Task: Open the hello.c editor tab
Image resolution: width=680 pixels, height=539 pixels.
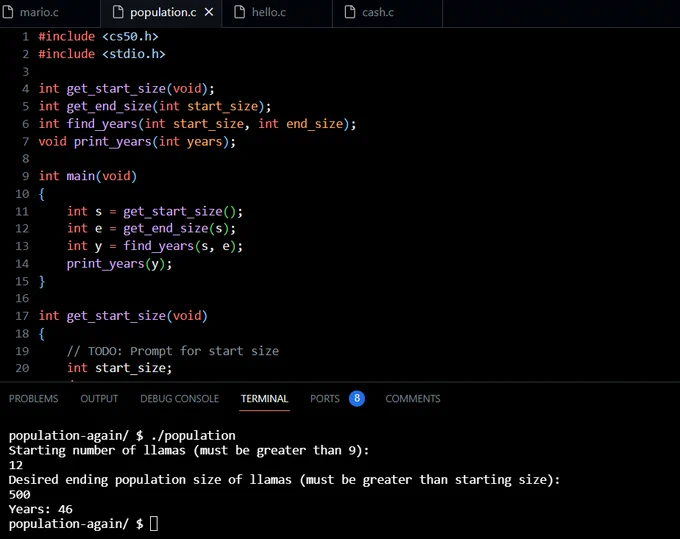Action: pos(269,13)
